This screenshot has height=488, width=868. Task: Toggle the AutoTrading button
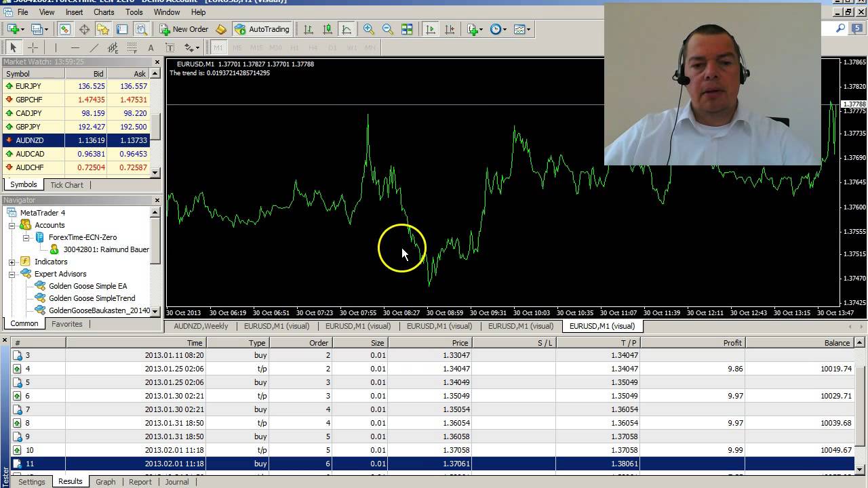pos(262,29)
